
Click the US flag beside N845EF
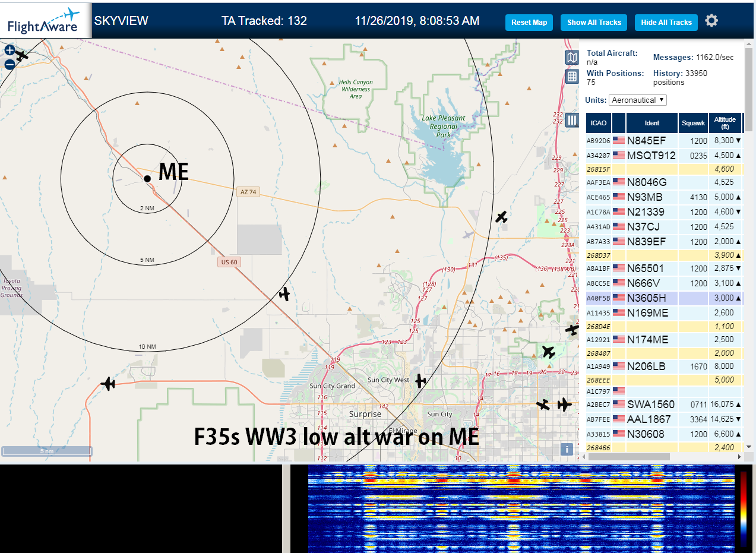coord(619,140)
